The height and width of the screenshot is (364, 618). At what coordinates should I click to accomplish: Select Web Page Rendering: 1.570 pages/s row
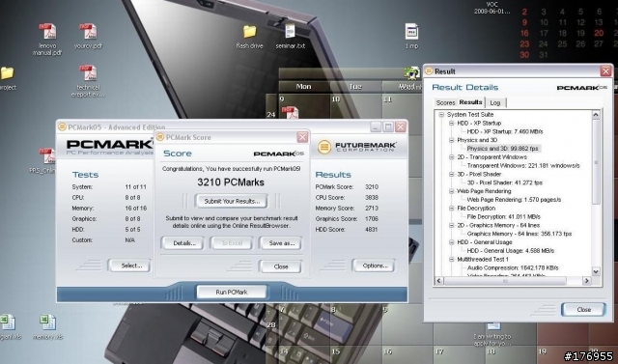pos(514,200)
